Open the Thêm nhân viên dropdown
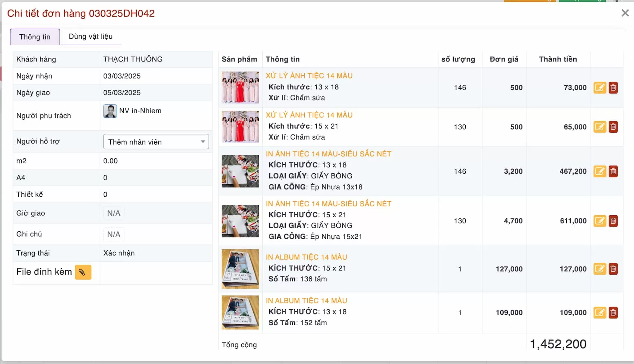Image resolution: width=634 pixels, height=364 pixels. click(156, 142)
